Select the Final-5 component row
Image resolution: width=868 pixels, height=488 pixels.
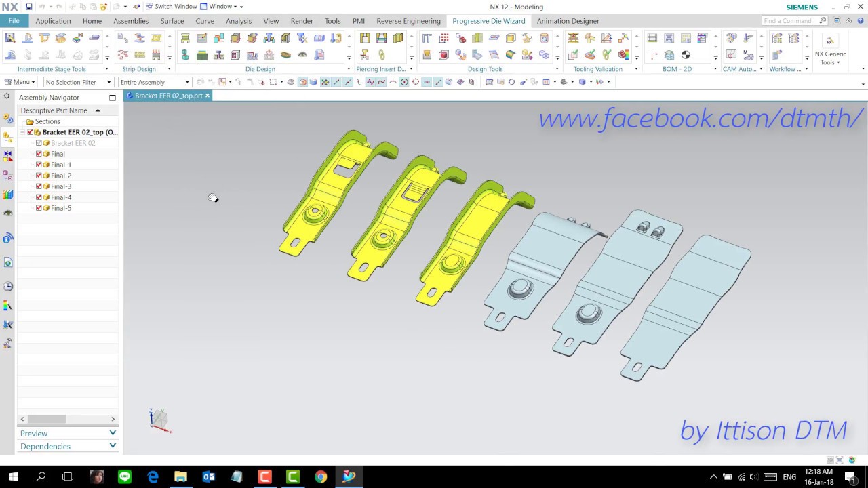(x=61, y=208)
